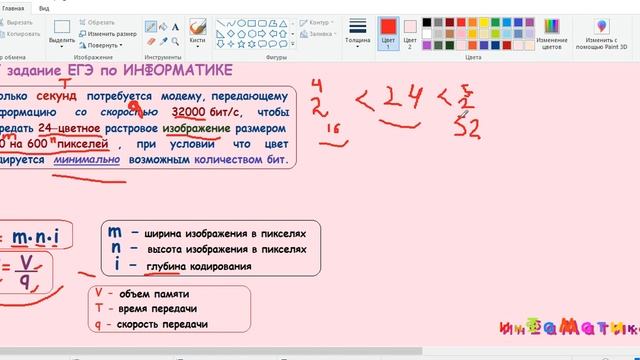Pick the straight Line shape
This screenshot has width=640, height=360.
(x=220, y=24)
